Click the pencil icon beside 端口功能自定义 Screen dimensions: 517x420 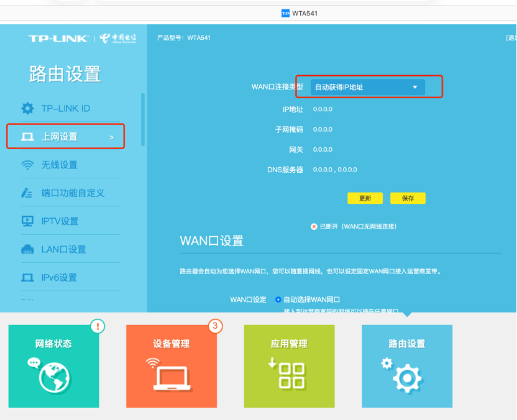point(26,193)
